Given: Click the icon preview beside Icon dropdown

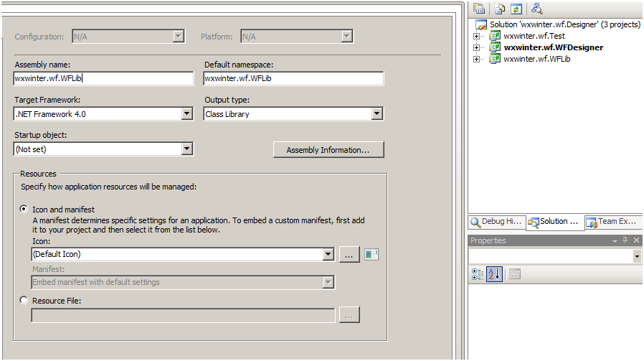Looking at the screenshot, I should 371,255.
